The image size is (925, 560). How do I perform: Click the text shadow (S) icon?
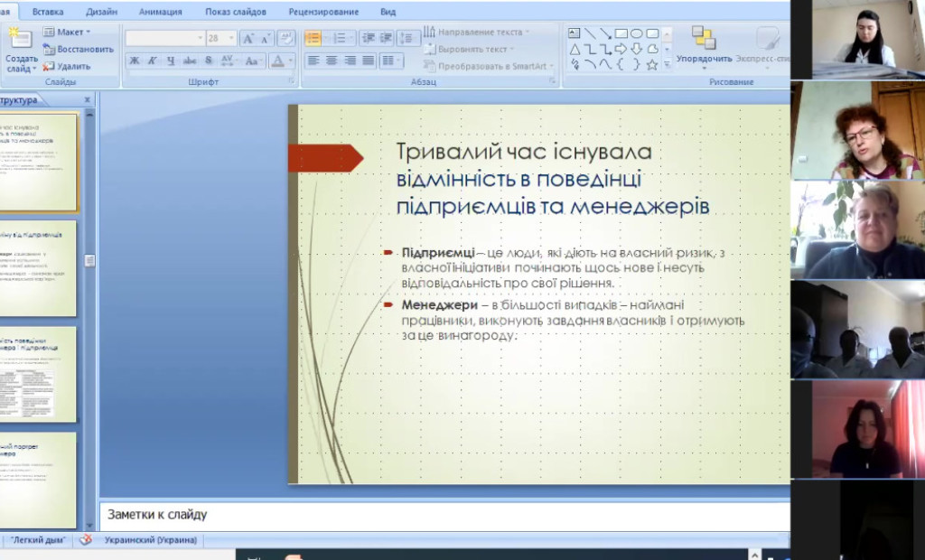(209, 61)
